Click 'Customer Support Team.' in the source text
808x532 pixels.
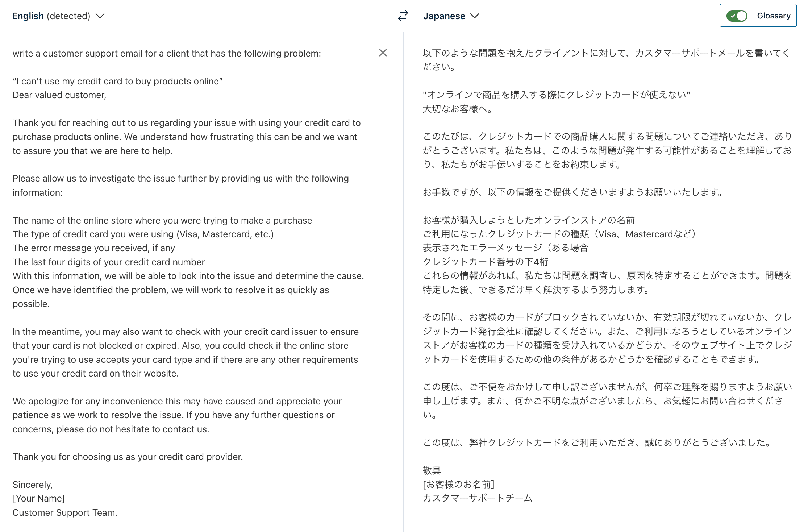coord(65,512)
